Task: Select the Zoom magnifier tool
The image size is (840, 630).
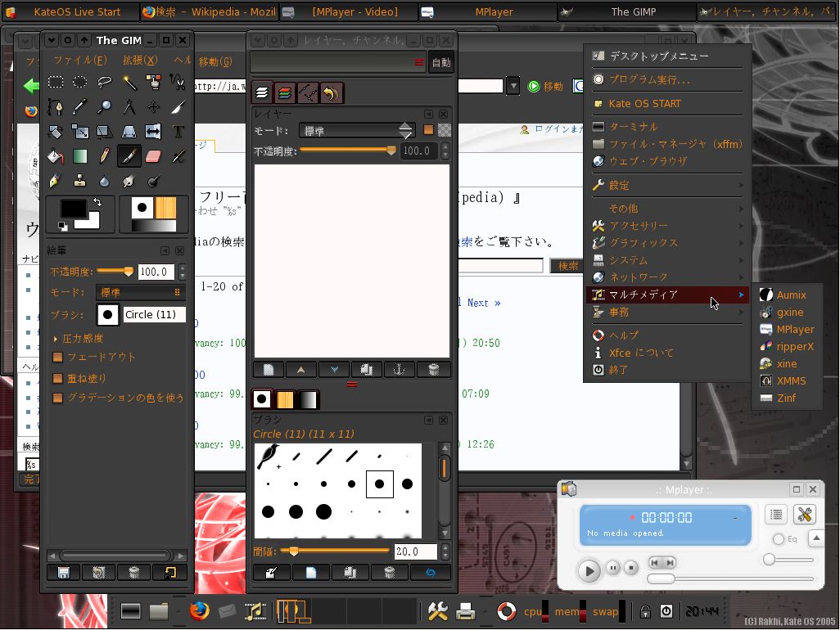Action: pos(105,106)
